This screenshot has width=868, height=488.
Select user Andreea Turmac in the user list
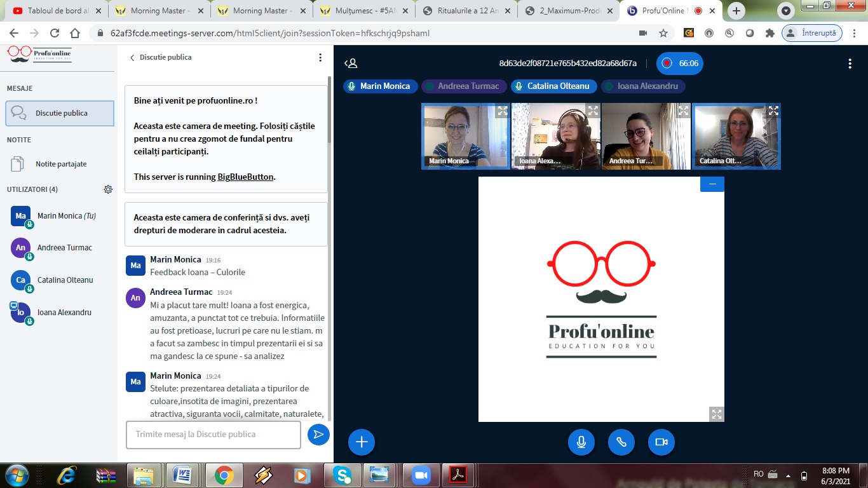pyautogui.click(x=64, y=248)
